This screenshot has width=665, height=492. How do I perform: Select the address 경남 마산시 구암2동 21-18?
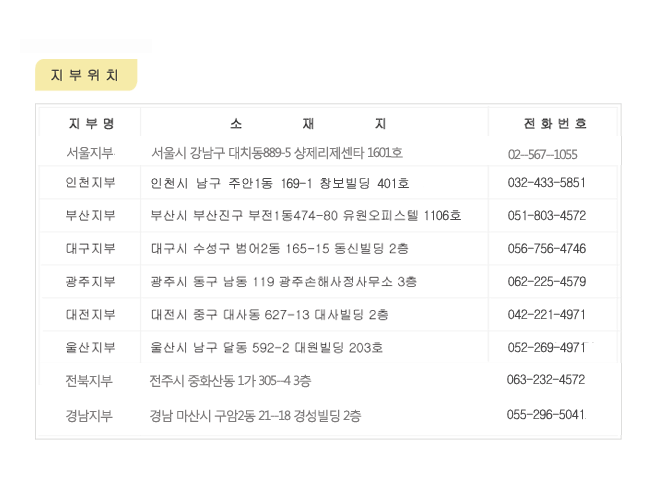[220, 416]
